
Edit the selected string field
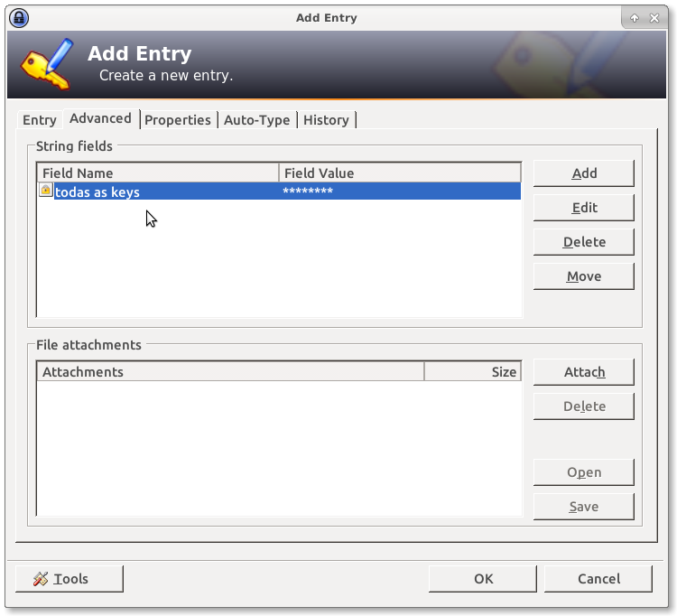pyautogui.click(x=584, y=208)
